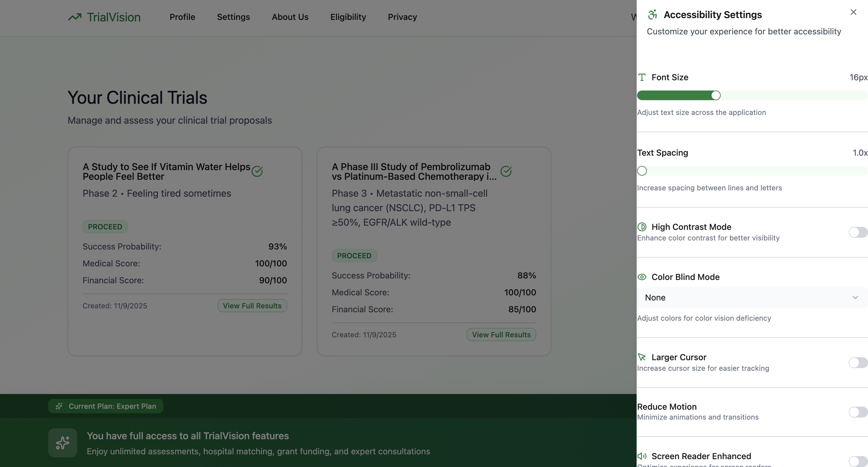Click the High Contrast Mode half-circle icon
The image size is (868, 467).
tap(642, 227)
